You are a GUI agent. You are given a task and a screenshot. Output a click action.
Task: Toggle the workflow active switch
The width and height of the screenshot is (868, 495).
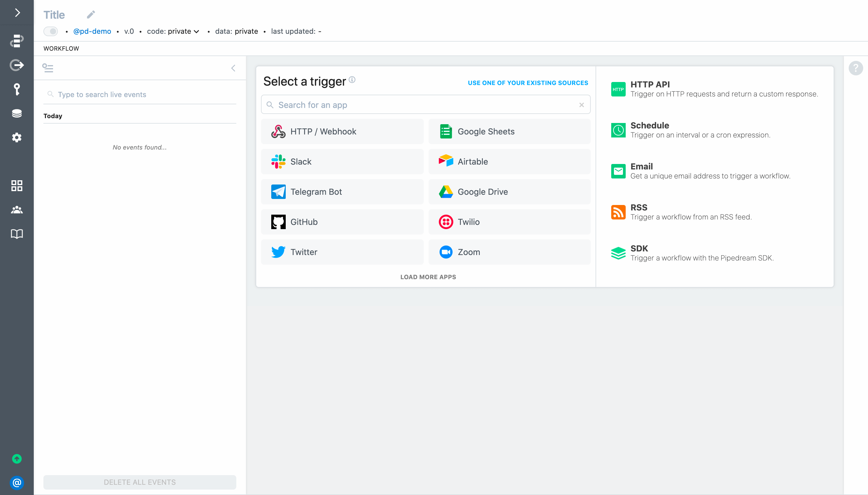(51, 31)
